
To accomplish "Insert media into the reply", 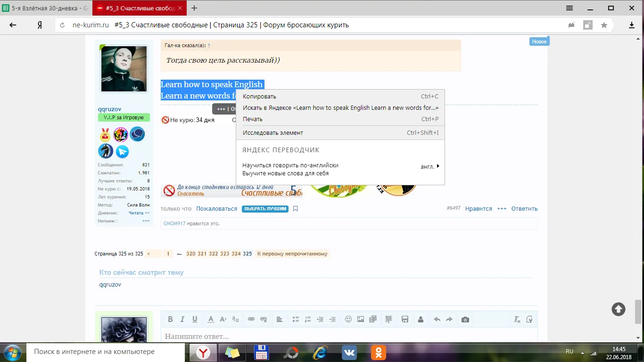I will click(373, 319).
